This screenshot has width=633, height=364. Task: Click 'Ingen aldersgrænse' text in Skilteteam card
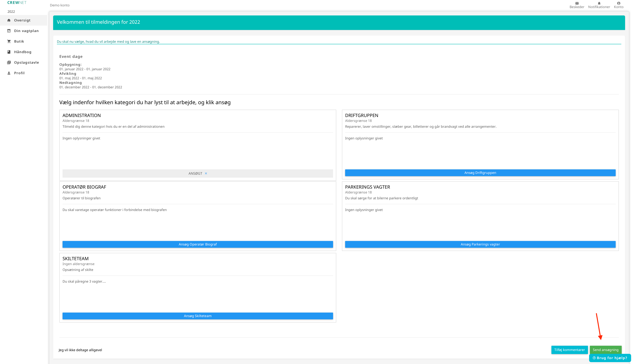(x=79, y=264)
